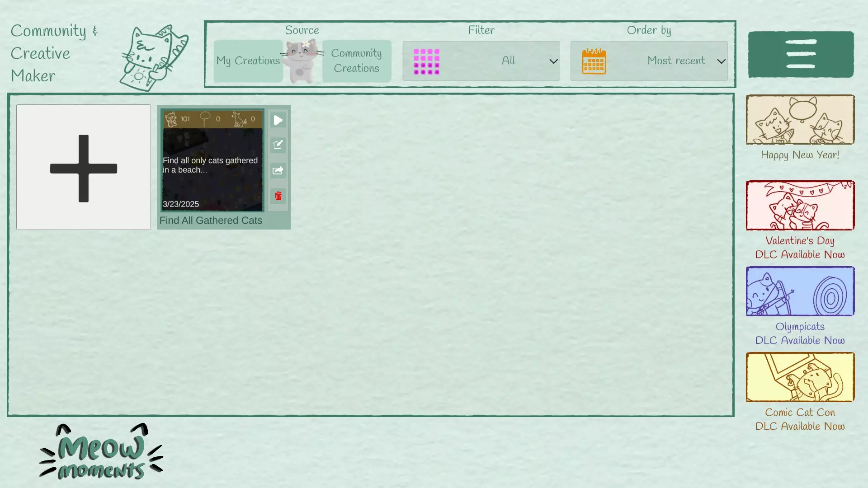This screenshot has height=488, width=868.
Task: Click the share arrow icon on creation card
Action: tap(278, 170)
